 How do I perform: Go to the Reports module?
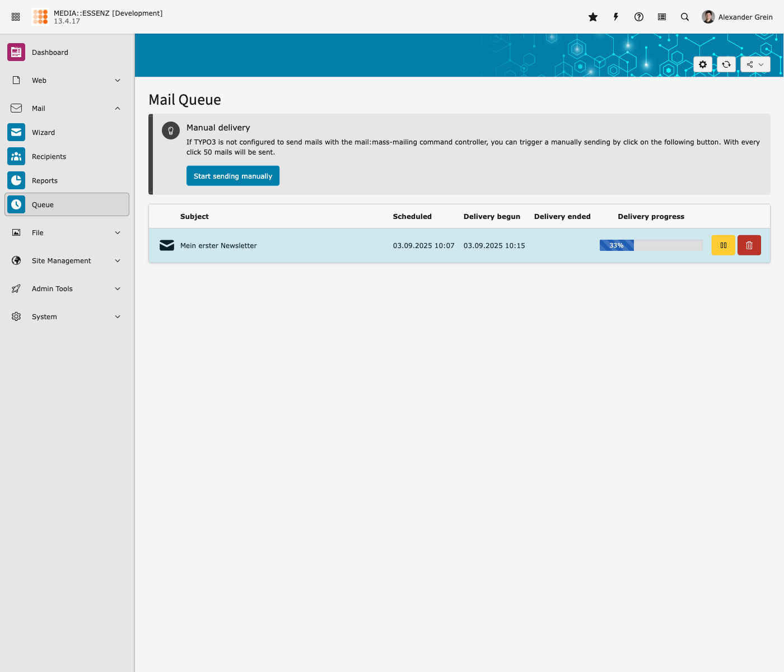(45, 181)
